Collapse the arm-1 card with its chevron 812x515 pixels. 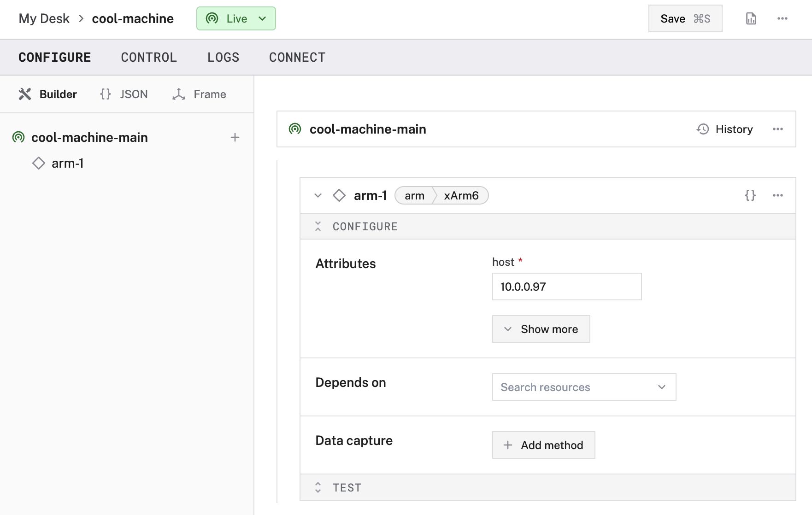[x=318, y=195]
